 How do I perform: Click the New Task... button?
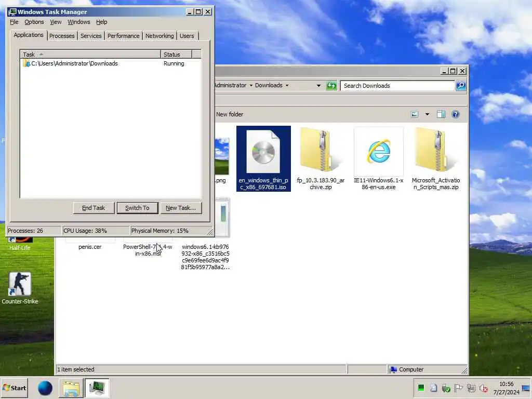(181, 208)
